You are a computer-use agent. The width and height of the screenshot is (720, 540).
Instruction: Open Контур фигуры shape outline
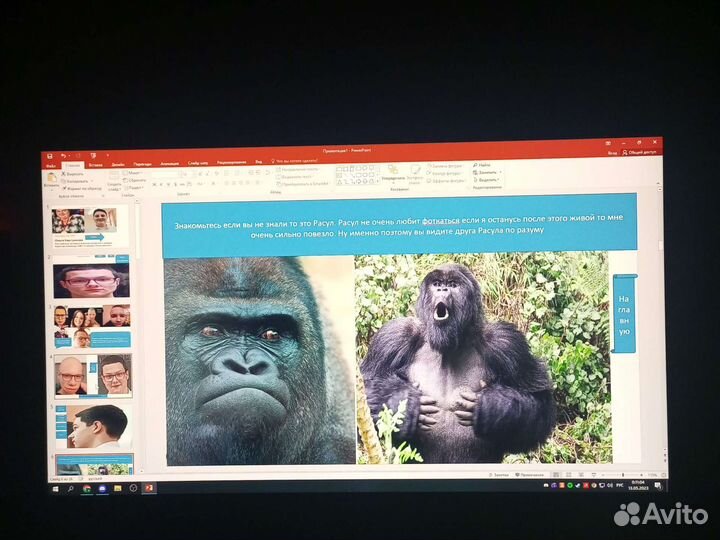[x=444, y=174]
